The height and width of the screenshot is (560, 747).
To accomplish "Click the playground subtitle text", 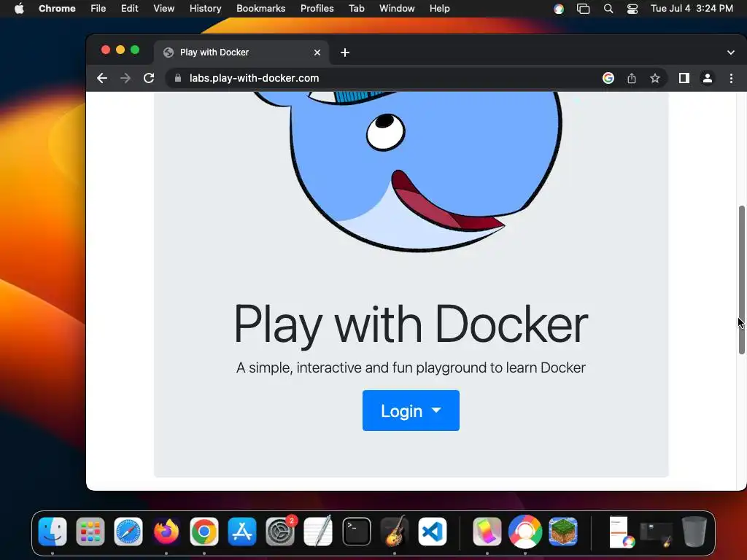I will pyautogui.click(x=411, y=367).
